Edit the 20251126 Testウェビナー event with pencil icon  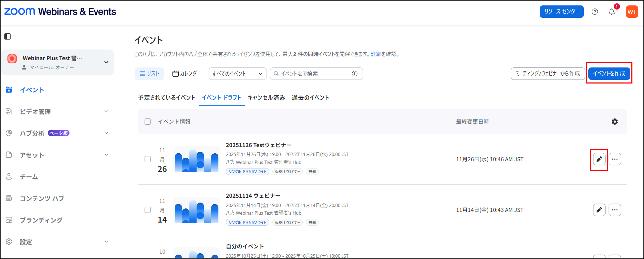click(599, 159)
